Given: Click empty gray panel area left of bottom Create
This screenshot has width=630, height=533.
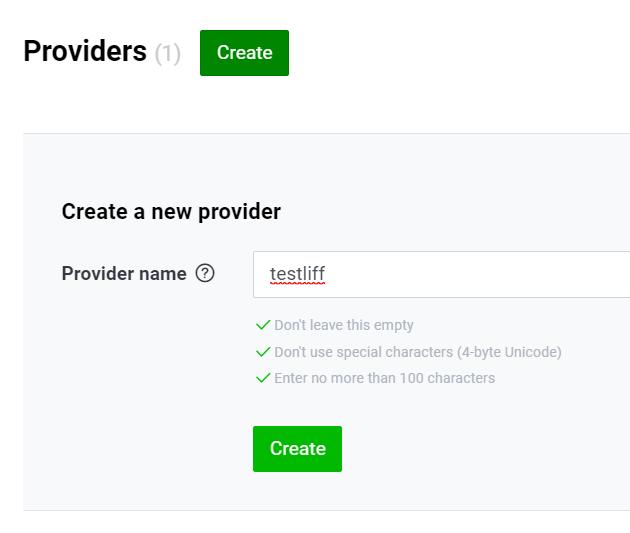Looking at the screenshot, I should click(x=137, y=449).
